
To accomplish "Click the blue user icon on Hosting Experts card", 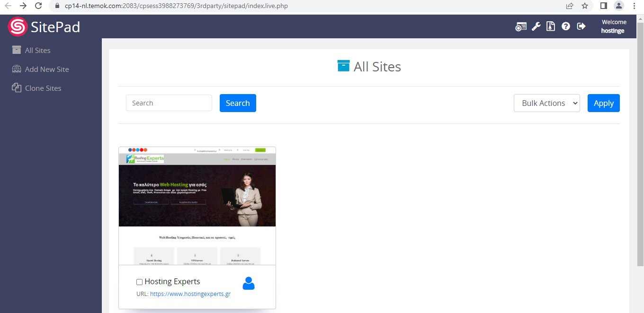I will [x=249, y=283].
